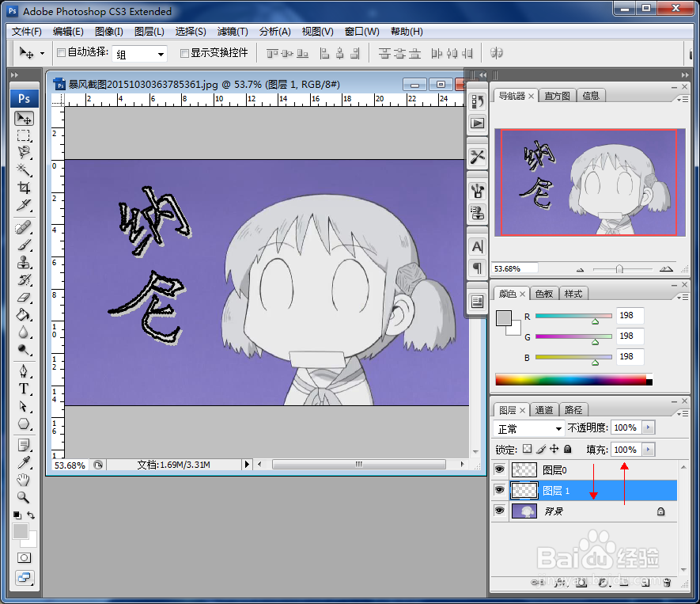Enable the 显示变换控件 checkbox
700x604 pixels.
point(184,53)
